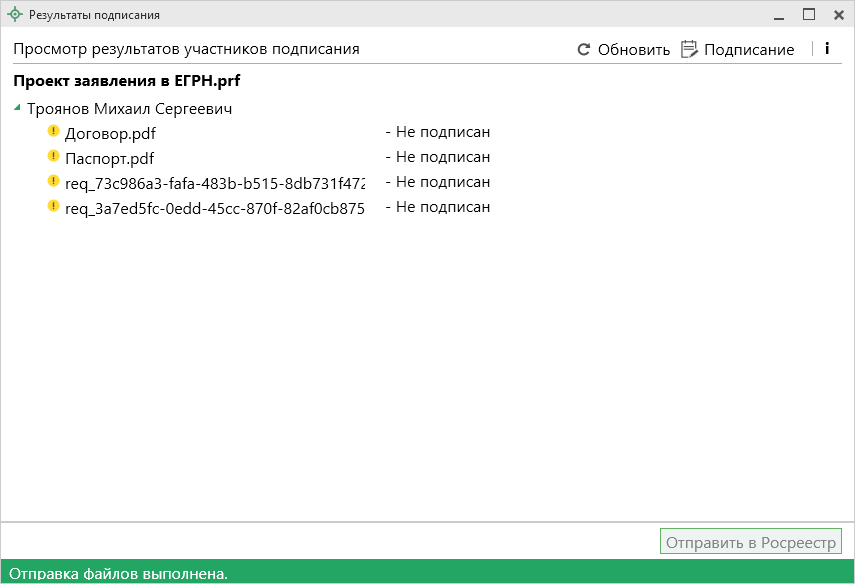The height and width of the screenshot is (584, 855).
Task: Click the Подписание document-pen icon
Action: (x=689, y=49)
